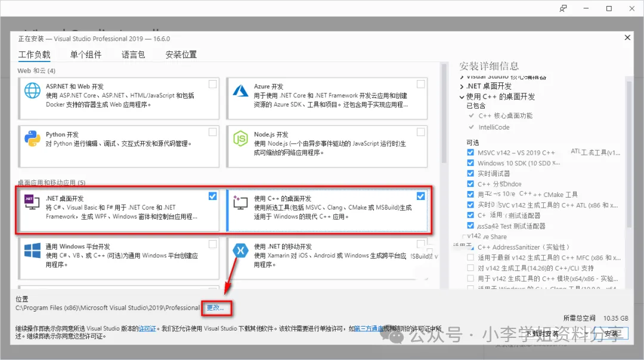Screen dimensions: 644x360
Task: Uncheck the Windows 10 SDK optional component
Action: 470,163
